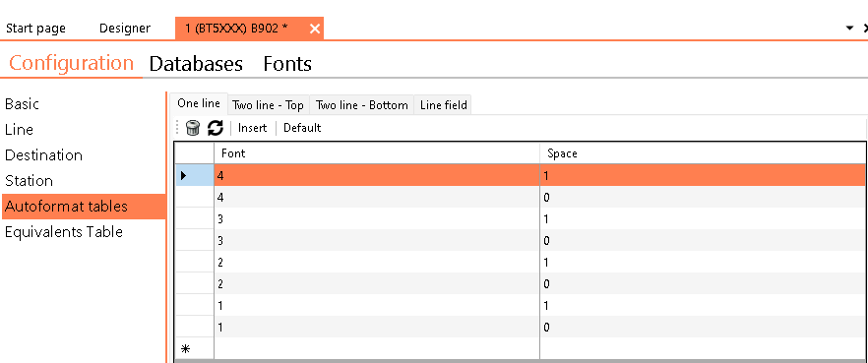
Task: Select the Two line - Top tab
Action: 268,105
